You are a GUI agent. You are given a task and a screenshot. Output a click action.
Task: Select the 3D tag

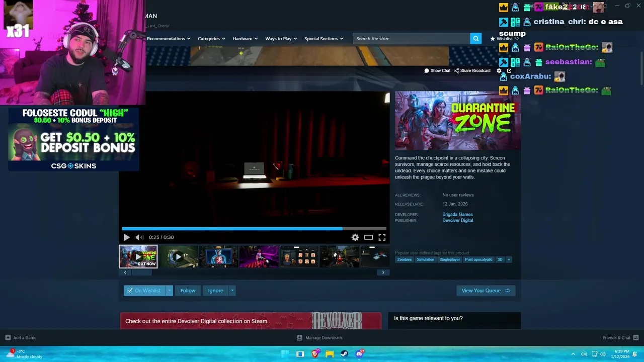[500, 259]
